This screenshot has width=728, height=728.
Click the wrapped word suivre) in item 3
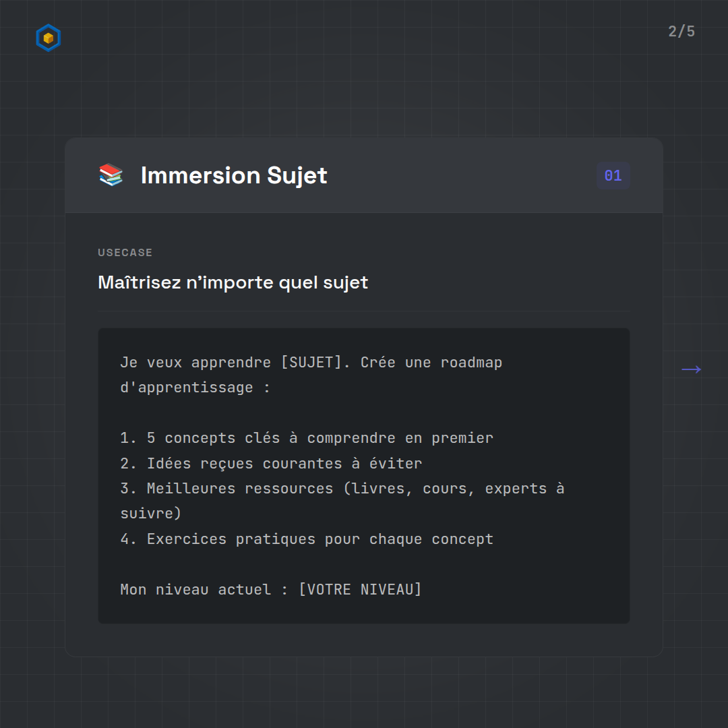151,514
